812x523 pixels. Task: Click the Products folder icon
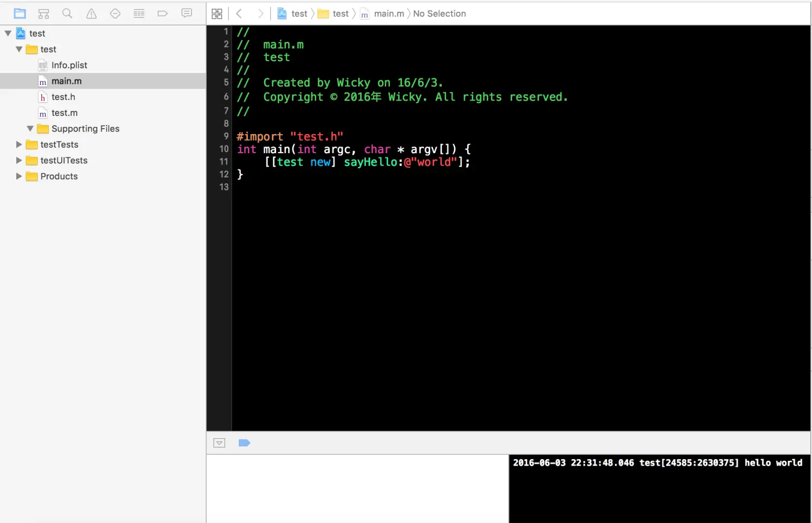click(32, 176)
